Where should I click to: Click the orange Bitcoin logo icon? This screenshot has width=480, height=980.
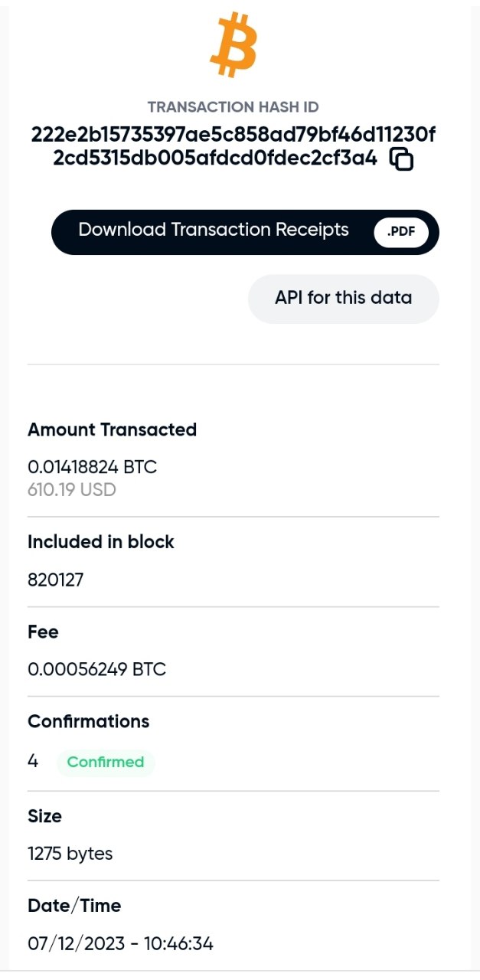click(233, 46)
